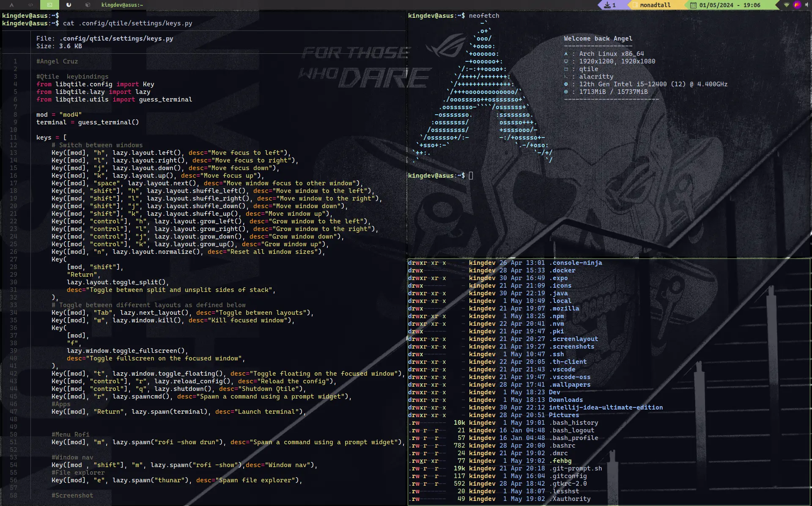Click the '.mozilla' directory entry

(564, 308)
